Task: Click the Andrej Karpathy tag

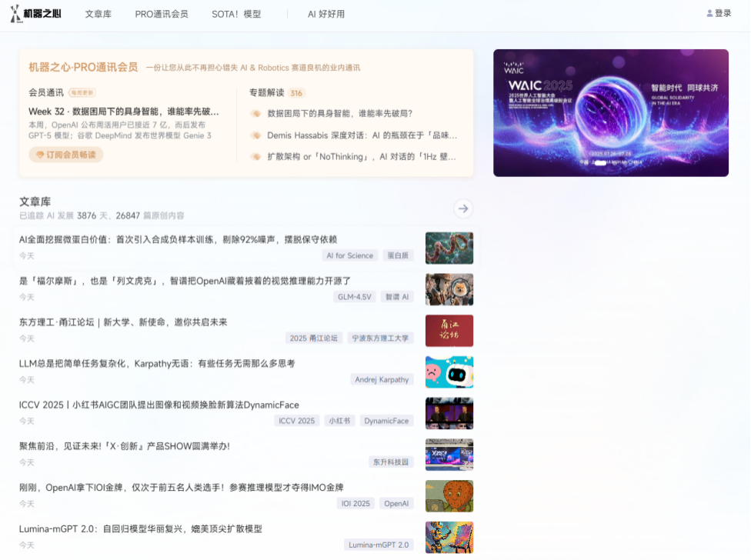Action: point(382,379)
